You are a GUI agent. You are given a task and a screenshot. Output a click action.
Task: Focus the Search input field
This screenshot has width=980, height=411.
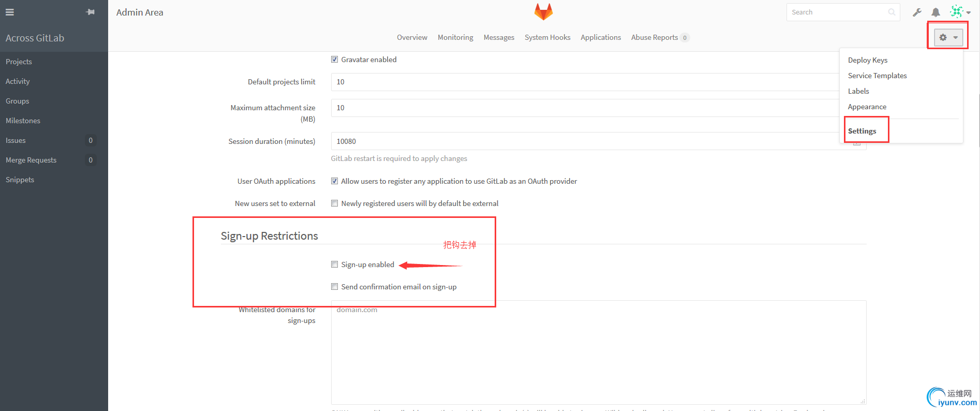pyautogui.click(x=843, y=12)
